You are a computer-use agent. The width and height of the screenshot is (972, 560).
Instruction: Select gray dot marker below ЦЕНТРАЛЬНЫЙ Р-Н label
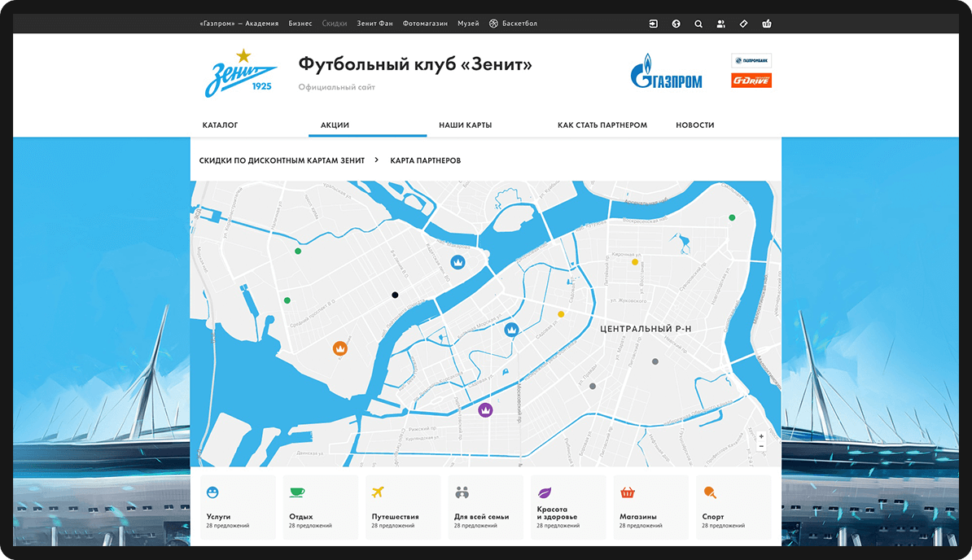[655, 361]
